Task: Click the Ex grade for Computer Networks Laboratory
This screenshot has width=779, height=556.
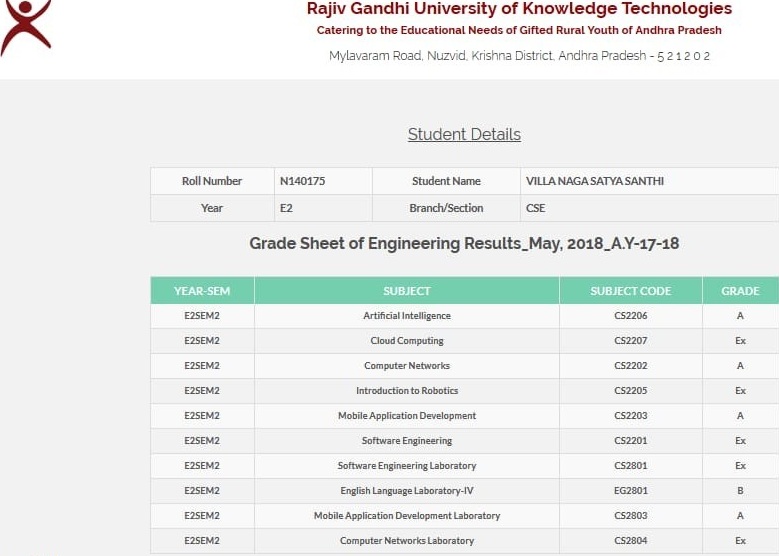Action: [x=740, y=541]
